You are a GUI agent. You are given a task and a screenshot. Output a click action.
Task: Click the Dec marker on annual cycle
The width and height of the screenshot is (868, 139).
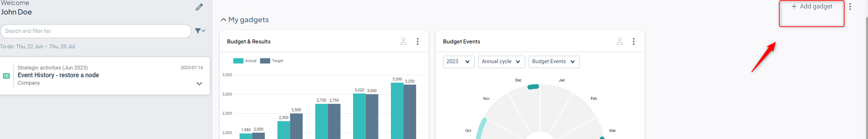[533, 87]
